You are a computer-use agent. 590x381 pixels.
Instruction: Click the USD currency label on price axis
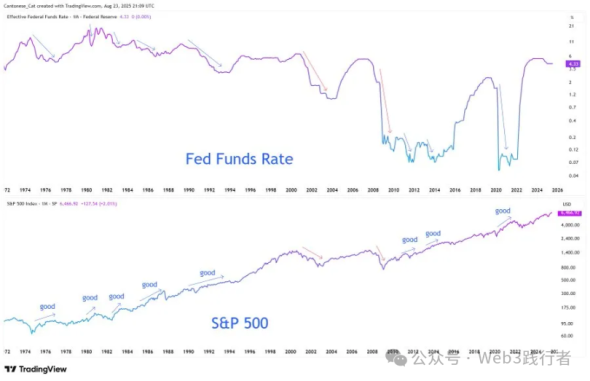point(567,204)
